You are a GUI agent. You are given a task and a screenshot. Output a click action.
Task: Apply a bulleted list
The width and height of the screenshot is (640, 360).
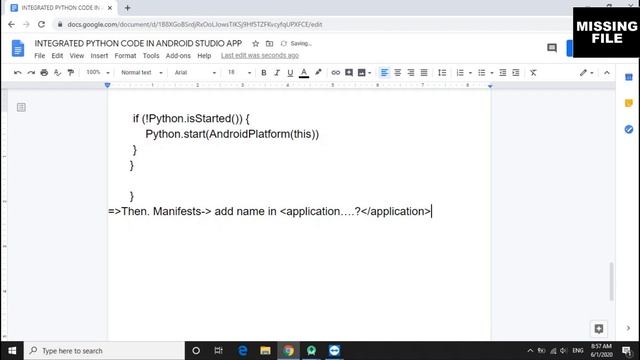click(482, 73)
